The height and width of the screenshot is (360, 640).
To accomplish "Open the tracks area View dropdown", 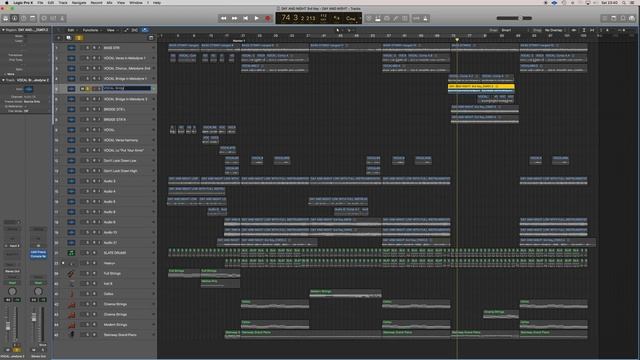I will (112, 30).
